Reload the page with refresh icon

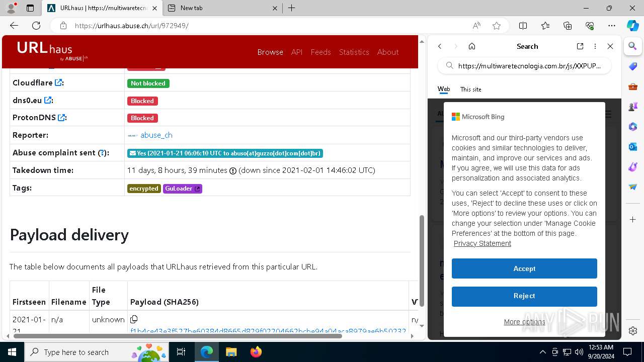pos(36,26)
